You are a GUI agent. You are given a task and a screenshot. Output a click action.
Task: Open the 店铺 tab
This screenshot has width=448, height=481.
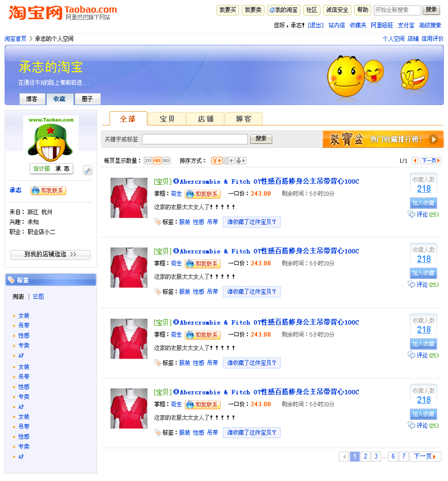(206, 119)
